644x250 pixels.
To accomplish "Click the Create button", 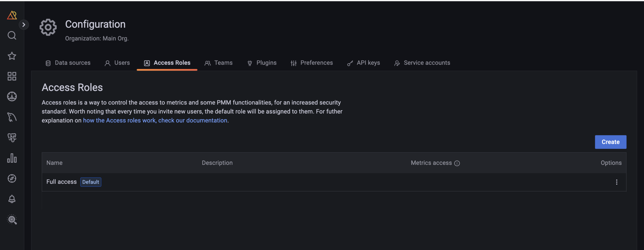I will (x=610, y=142).
